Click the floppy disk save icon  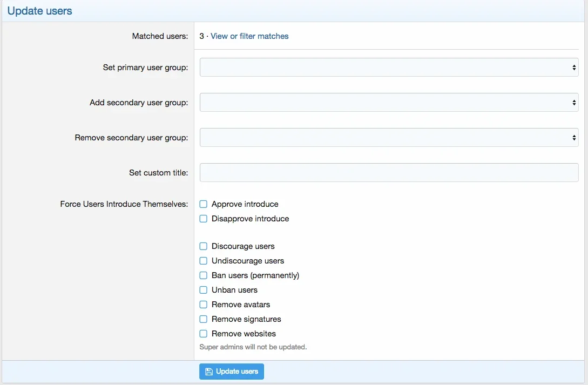point(209,372)
